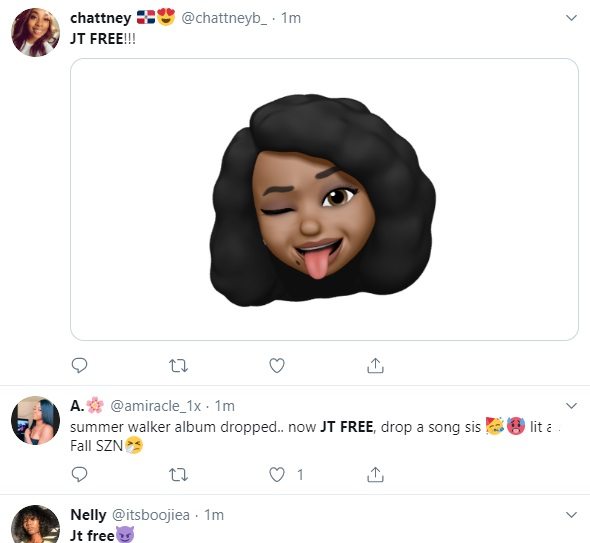Share amiracle_1x's tweet

coord(375,474)
